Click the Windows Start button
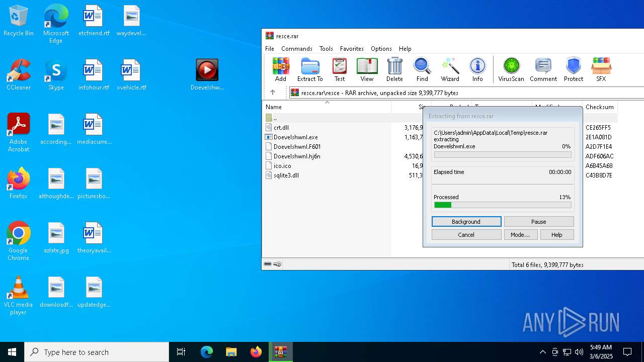 12,352
